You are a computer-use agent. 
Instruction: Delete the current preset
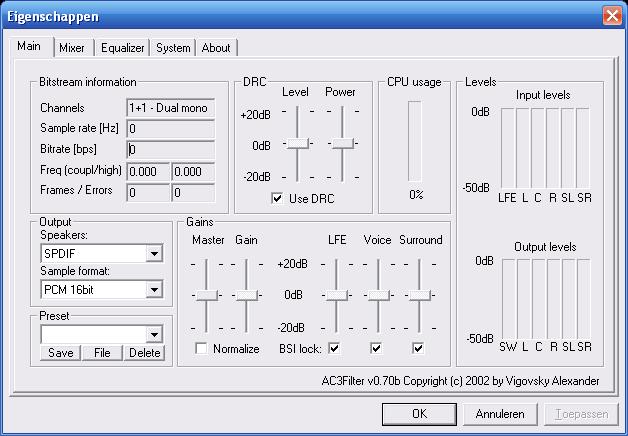coord(144,352)
